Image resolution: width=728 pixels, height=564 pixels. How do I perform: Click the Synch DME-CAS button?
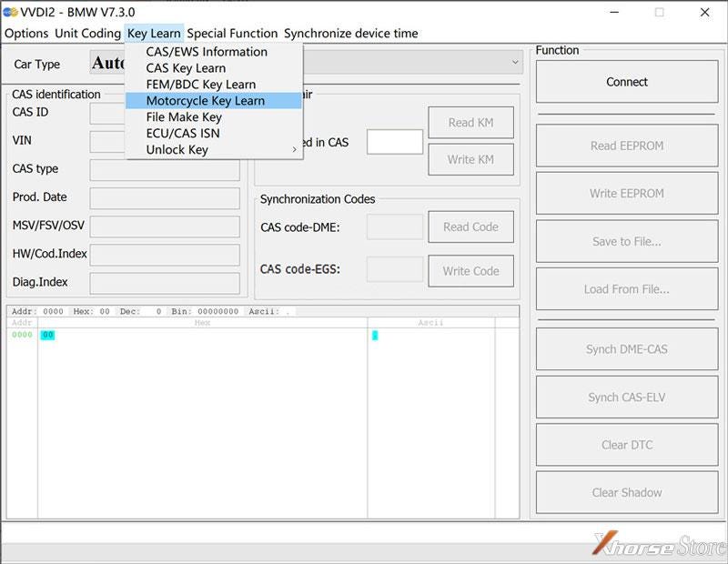tap(627, 349)
